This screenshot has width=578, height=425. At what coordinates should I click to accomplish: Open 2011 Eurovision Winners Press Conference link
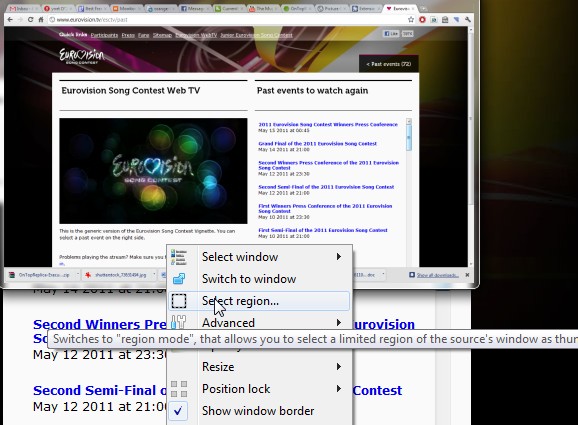pyautogui.click(x=328, y=125)
